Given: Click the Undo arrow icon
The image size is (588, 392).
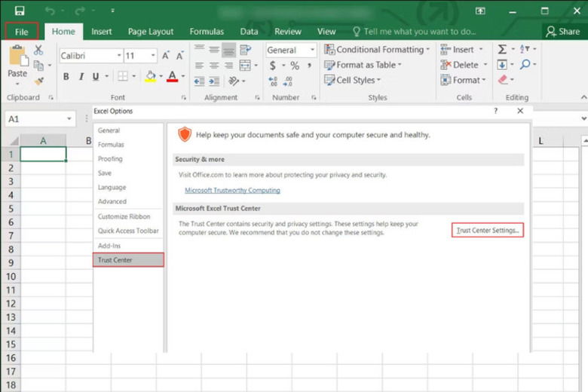Looking at the screenshot, I should [x=50, y=11].
